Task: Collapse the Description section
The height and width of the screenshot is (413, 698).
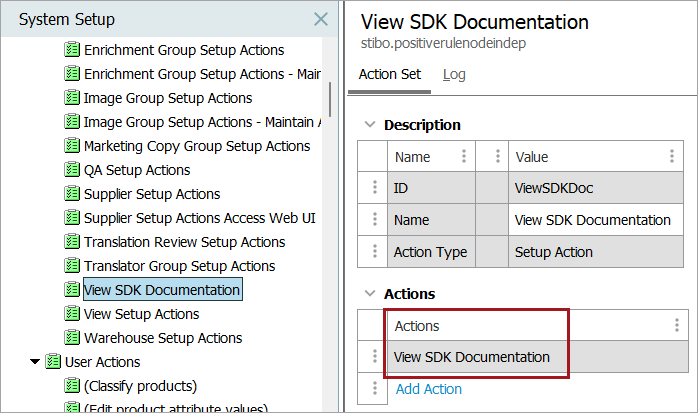Action: pos(369,125)
